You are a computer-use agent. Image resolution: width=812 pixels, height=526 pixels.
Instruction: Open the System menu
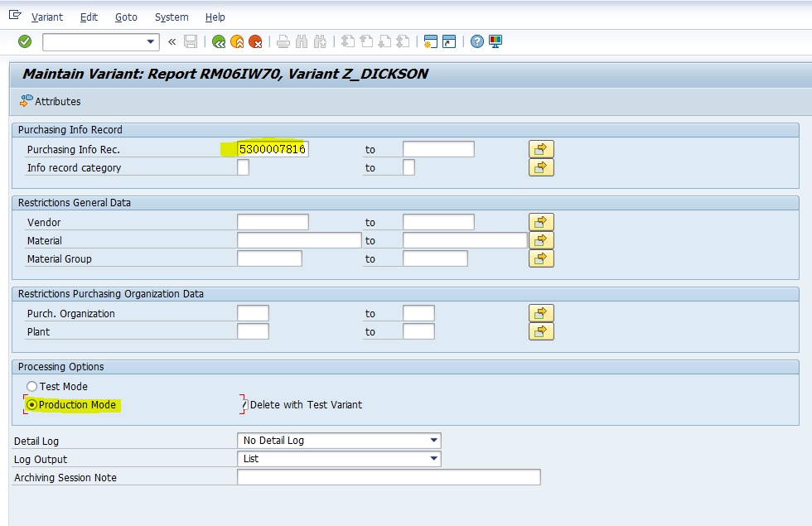tap(172, 17)
